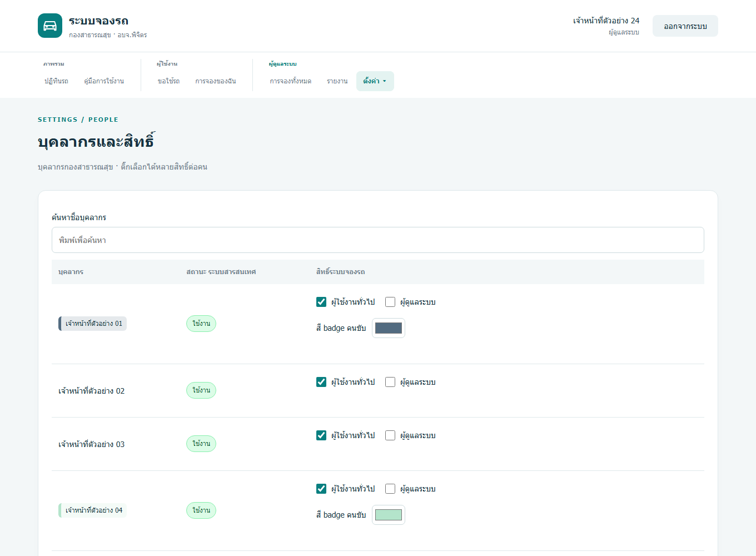Click the บุคลากร column header
The width and height of the screenshot is (756, 556).
(x=71, y=272)
